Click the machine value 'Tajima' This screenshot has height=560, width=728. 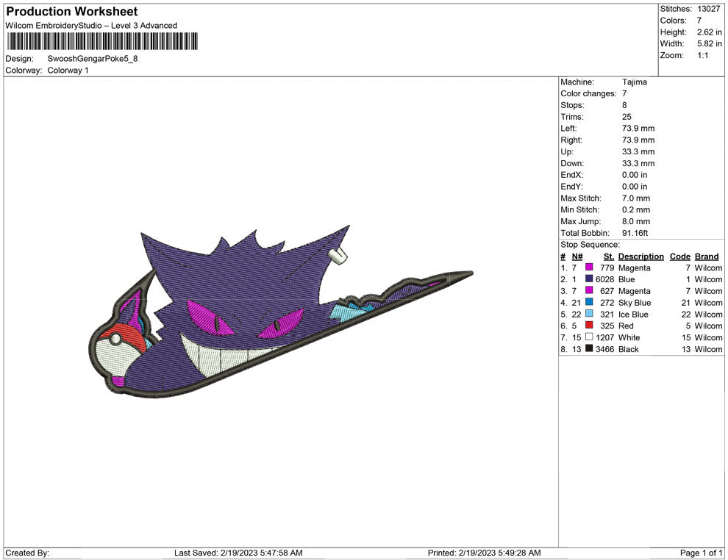(634, 82)
